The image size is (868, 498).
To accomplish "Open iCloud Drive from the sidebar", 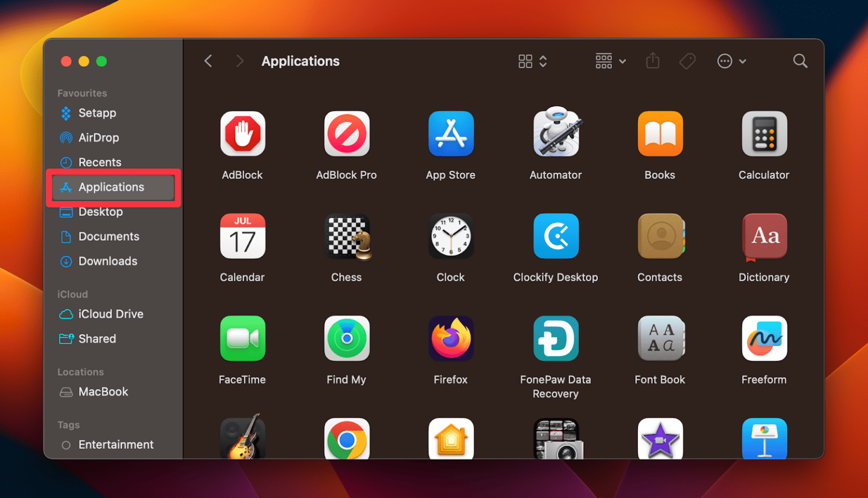I will (x=111, y=314).
